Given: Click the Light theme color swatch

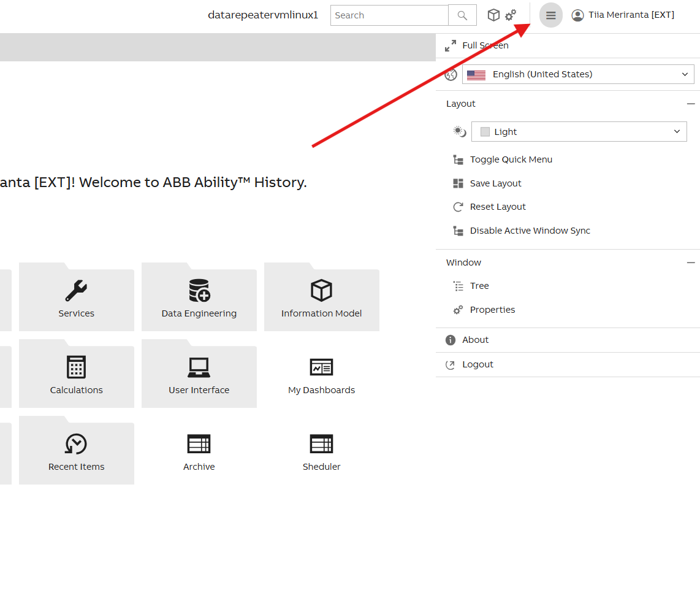Looking at the screenshot, I should [x=485, y=132].
